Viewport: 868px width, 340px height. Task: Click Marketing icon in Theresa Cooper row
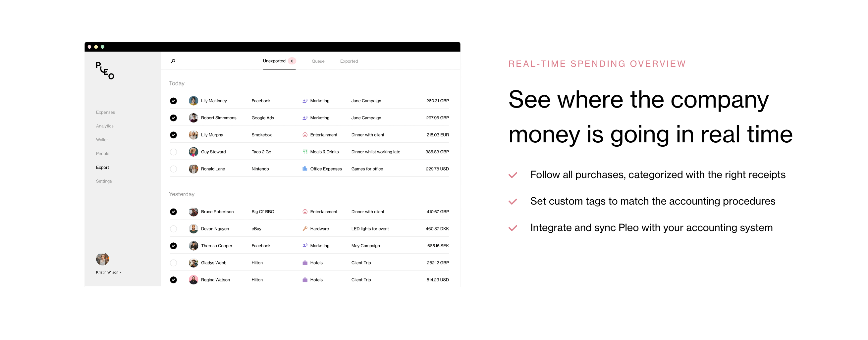pos(305,246)
